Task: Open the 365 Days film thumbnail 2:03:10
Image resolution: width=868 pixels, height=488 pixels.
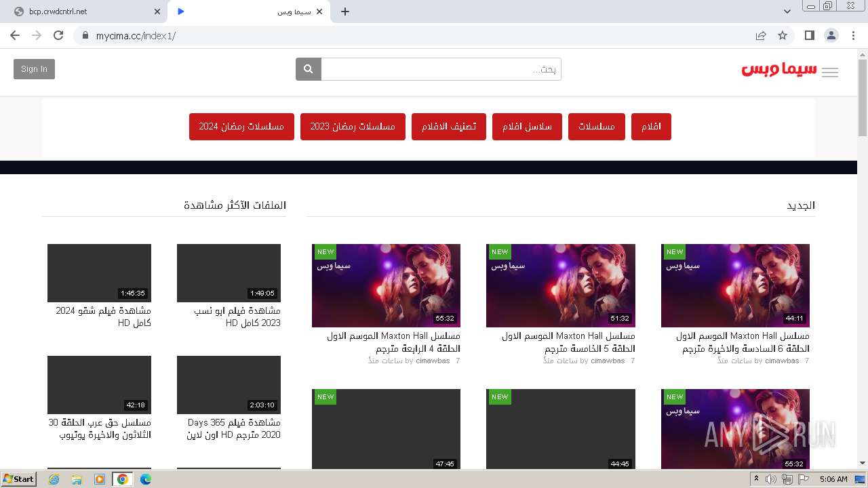Action: coord(229,385)
